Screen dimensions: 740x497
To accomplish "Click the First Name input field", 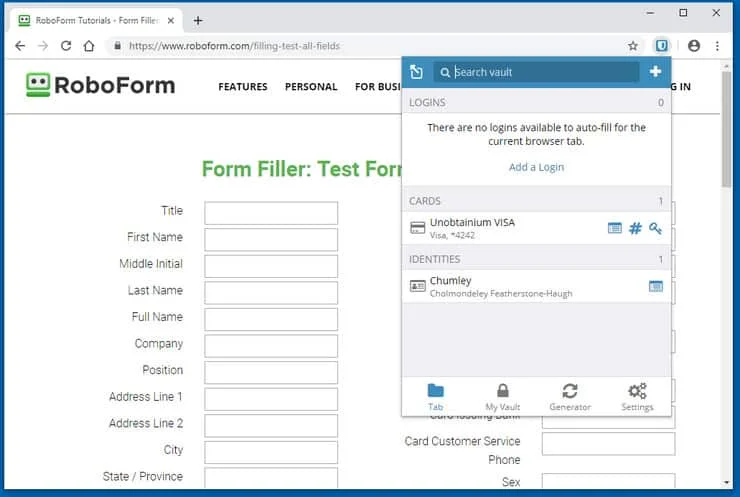I will point(271,239).
